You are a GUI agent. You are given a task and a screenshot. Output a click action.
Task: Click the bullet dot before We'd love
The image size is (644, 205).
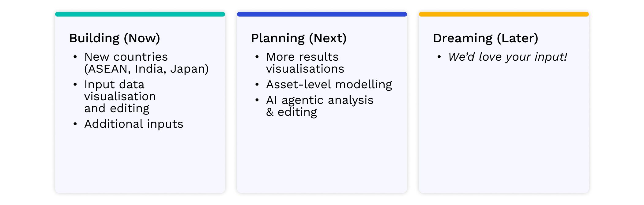click(439, 57)
